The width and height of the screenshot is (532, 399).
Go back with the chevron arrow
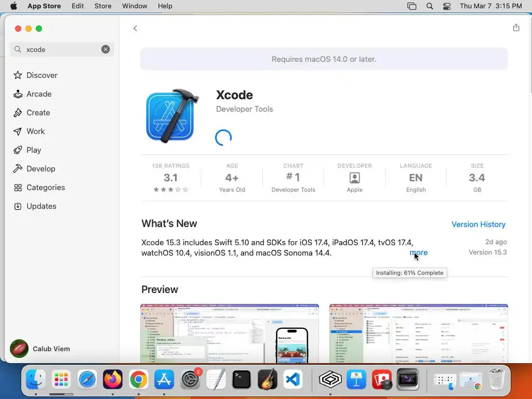[135, 29]
